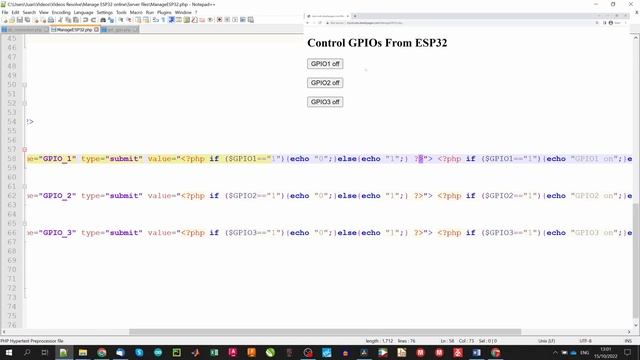Viewport: 640px width, 360px height.
Task: Click the Copy toolbar icon
Action: pyautogui.click(x=68, y=20)
